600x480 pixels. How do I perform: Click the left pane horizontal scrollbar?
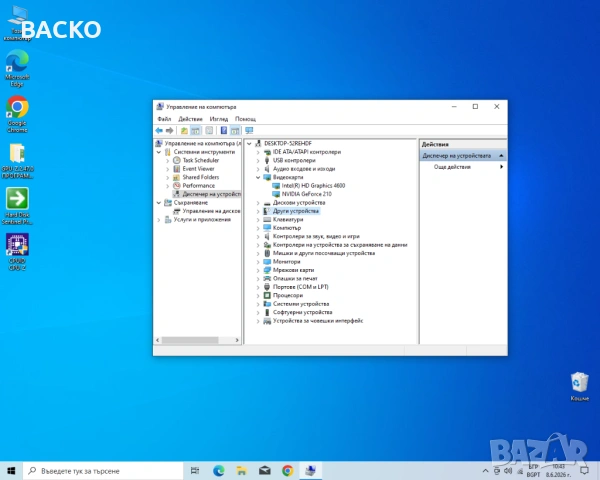[190, 340]
